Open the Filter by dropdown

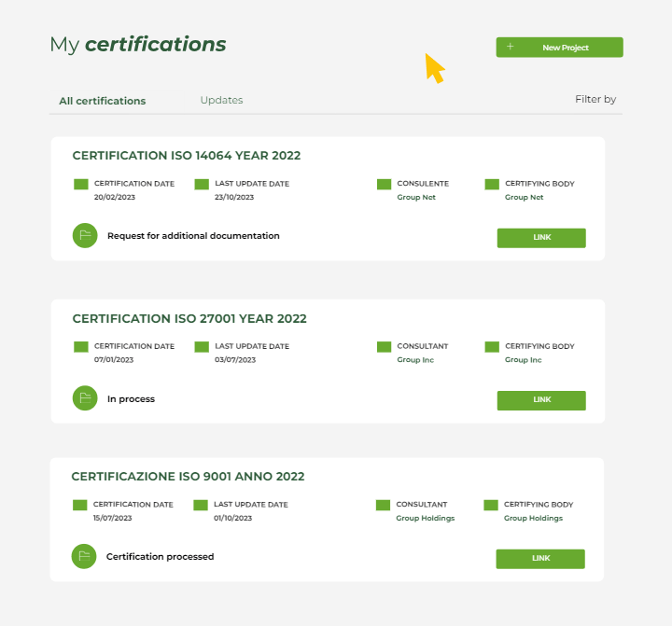pos(595,99)
